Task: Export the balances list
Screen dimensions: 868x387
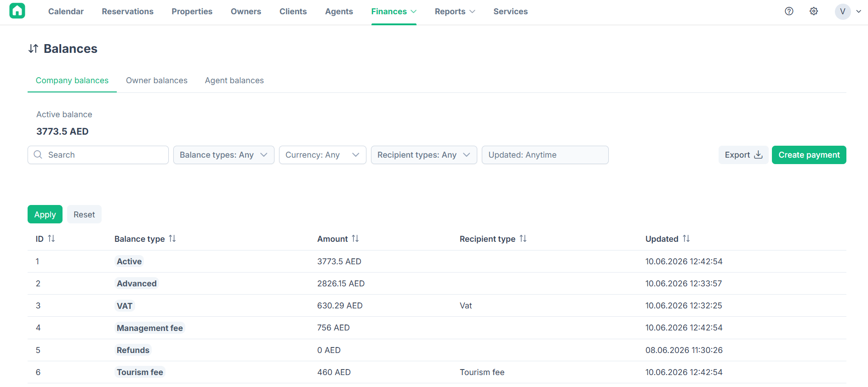Action: coord(743,155)
